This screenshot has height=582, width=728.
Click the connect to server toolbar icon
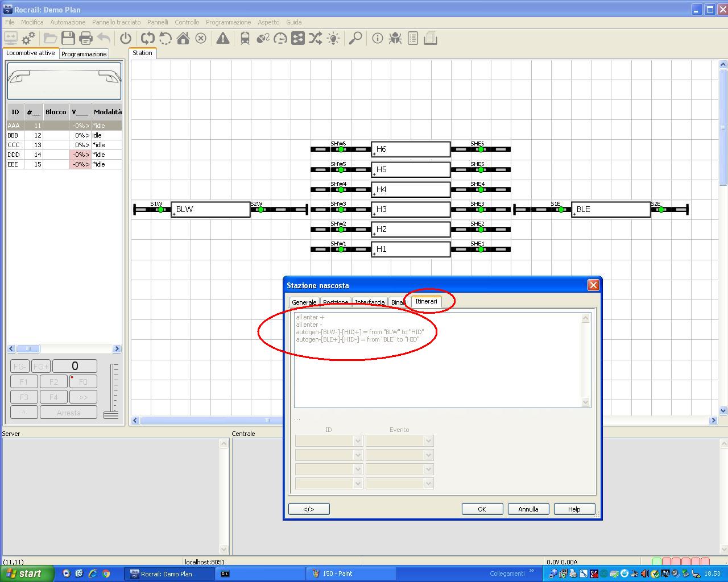[11, 38]
